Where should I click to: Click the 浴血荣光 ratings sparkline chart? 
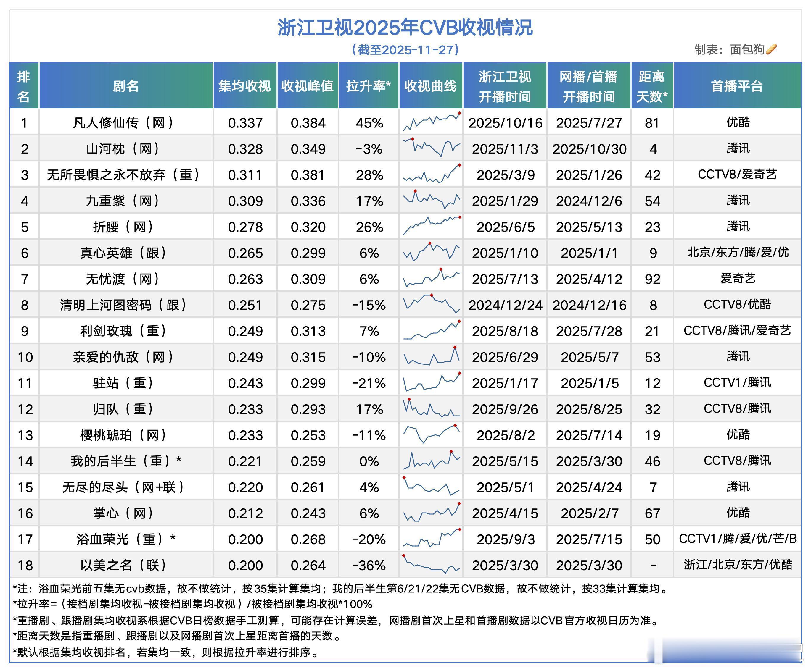[431, 538]
